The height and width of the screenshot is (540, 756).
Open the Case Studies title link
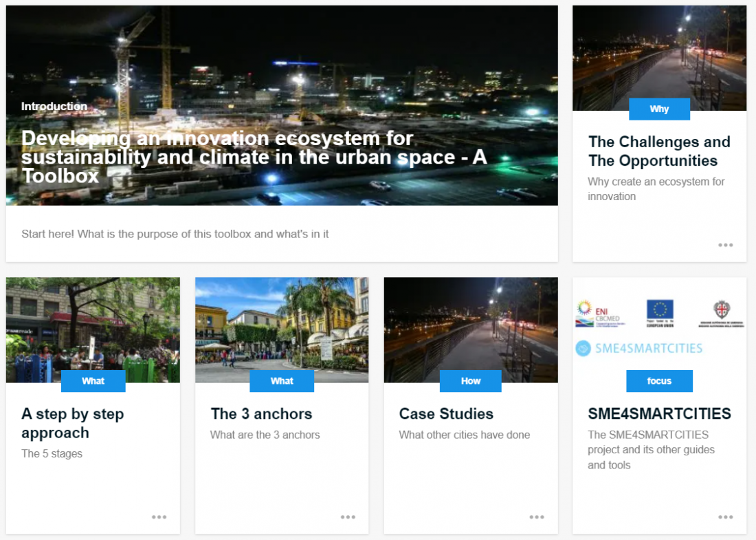coord(446,414)
